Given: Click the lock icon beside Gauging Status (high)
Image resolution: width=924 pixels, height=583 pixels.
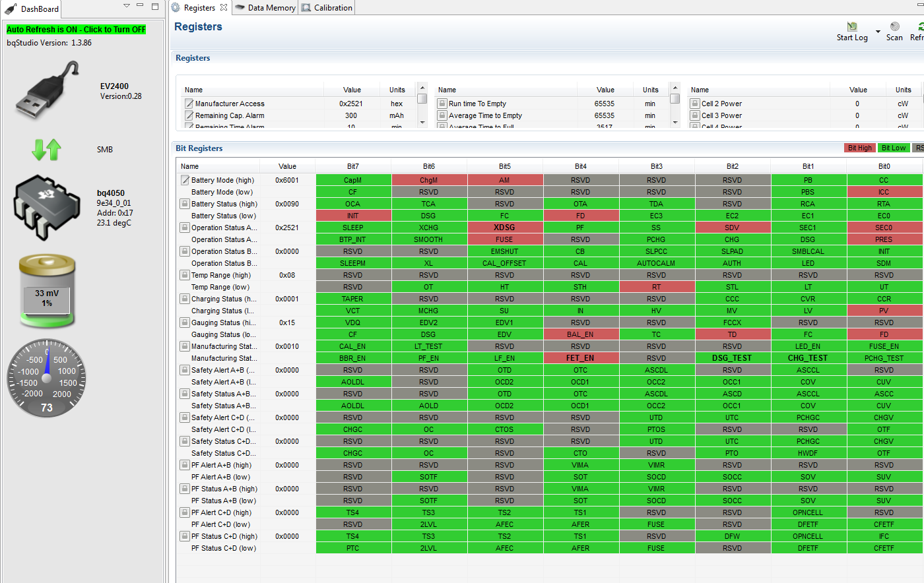Looking at the screenshot, I should (x=185, y=322).
